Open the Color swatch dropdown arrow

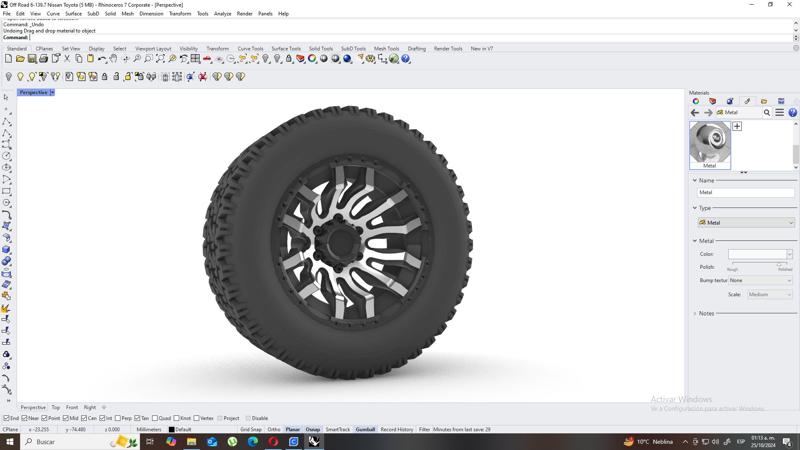[789, 254]
